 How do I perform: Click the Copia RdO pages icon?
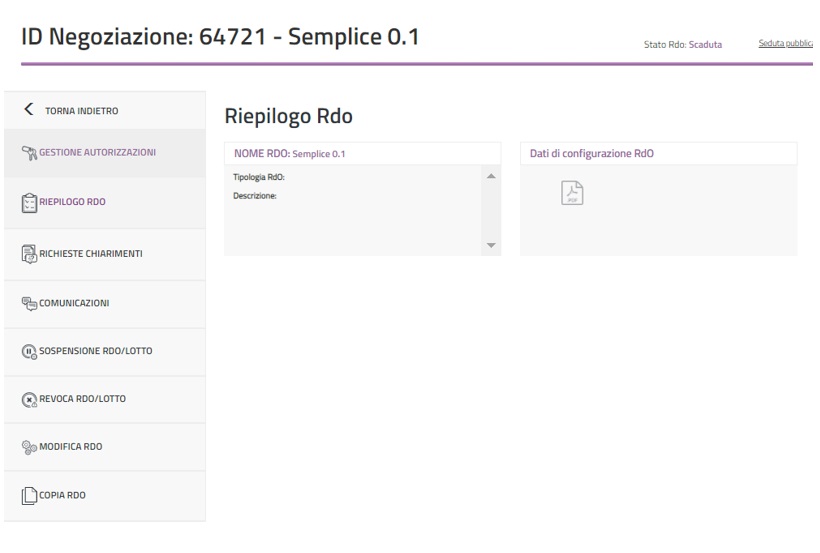pyautogui.click(x=28, y=496)
